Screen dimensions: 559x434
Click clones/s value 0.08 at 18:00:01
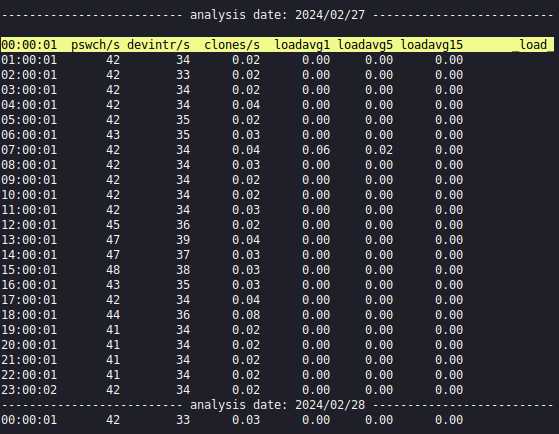[x=246, y=315]
